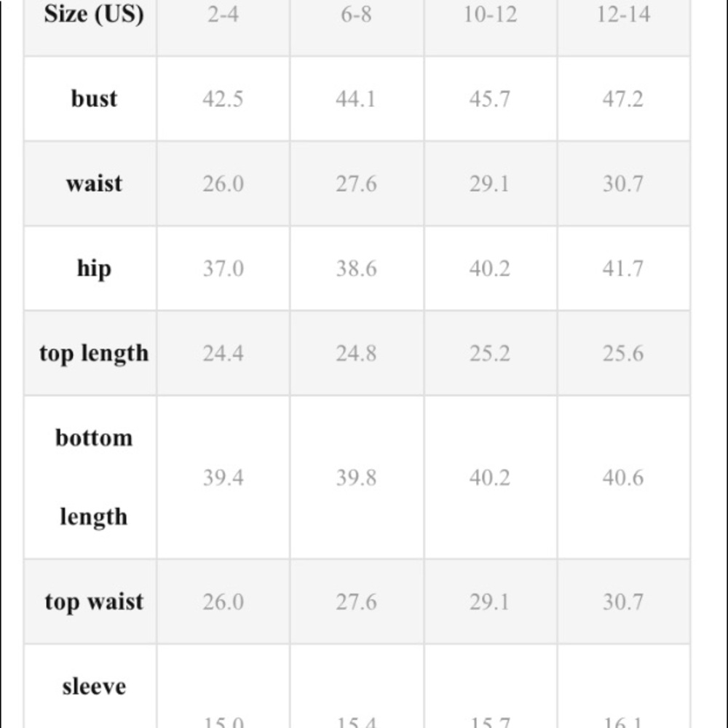
Task: Click hip value 38.6
Action: point(356,269)
